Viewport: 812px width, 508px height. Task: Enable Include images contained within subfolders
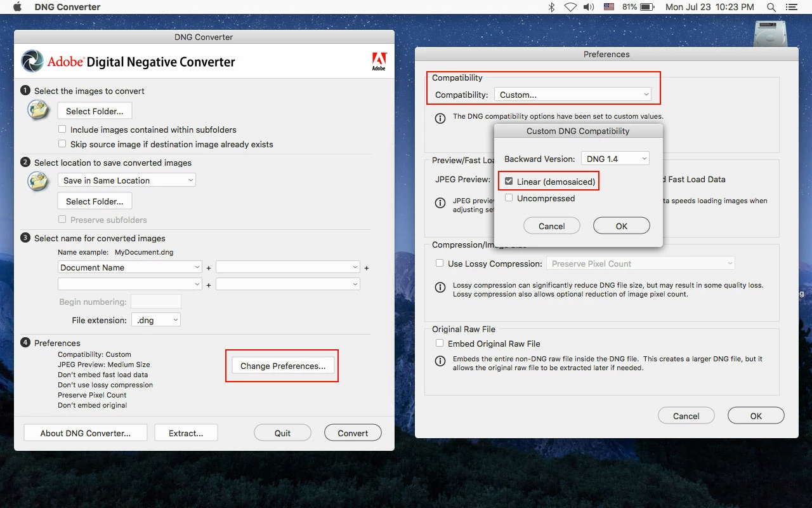pyautogui.click(x=62, y=130)
